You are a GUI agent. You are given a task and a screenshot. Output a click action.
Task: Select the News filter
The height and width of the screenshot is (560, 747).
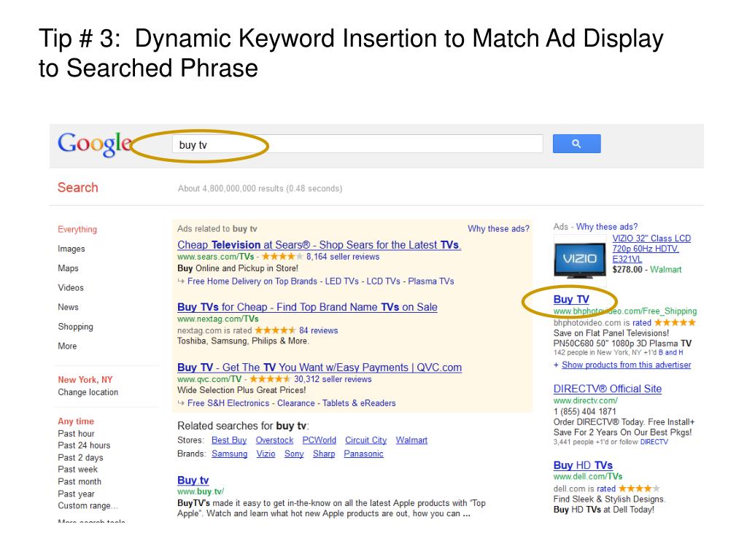click(x=68, y=307)
